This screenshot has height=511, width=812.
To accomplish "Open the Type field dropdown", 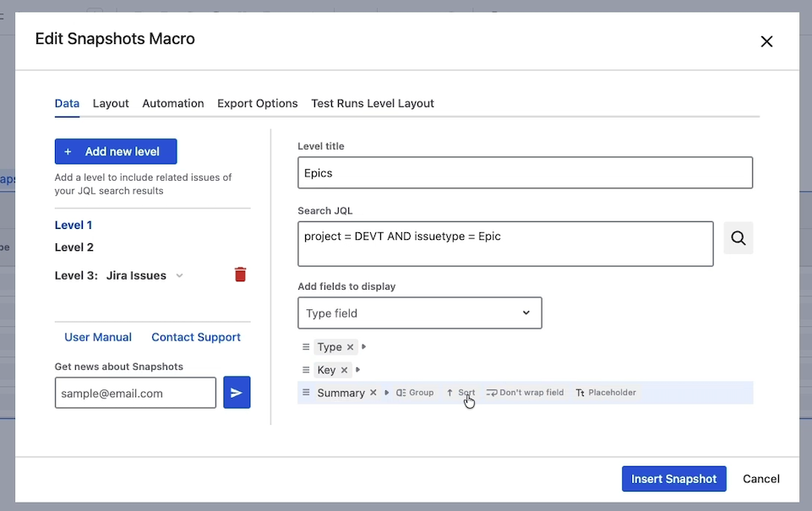I will click(x=419, y=313).
